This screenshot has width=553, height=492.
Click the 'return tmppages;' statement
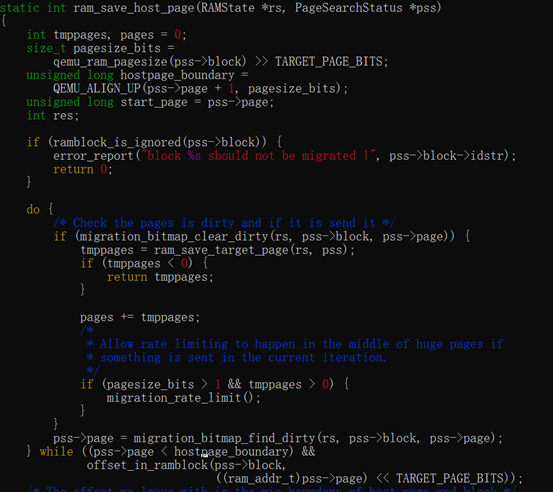tap(160, 277)
